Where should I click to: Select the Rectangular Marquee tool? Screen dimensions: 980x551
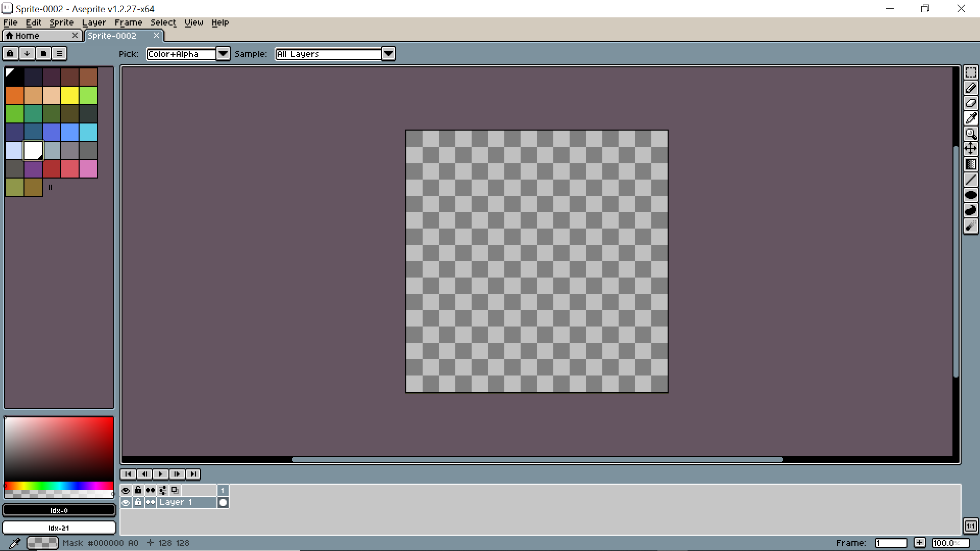click(x=971, y=72)
